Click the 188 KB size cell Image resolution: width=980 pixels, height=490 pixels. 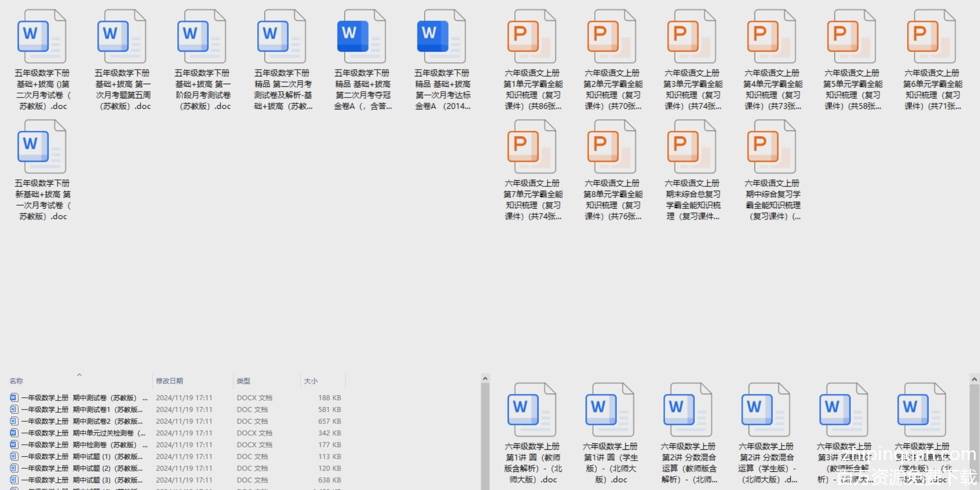click(x=330, y=397)
